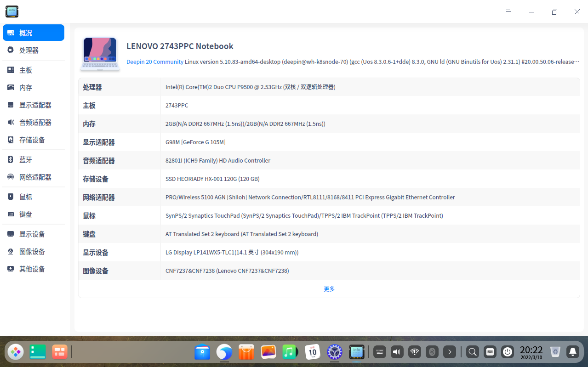Open the trash bin in dock
Viewport: 588px width, 367px height.
coord(555,352)
